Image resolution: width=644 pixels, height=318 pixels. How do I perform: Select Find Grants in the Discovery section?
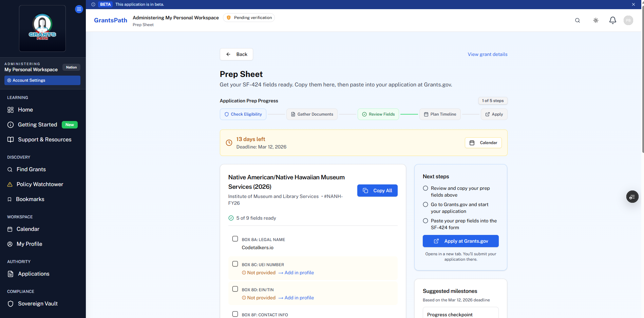pos(31,169)
